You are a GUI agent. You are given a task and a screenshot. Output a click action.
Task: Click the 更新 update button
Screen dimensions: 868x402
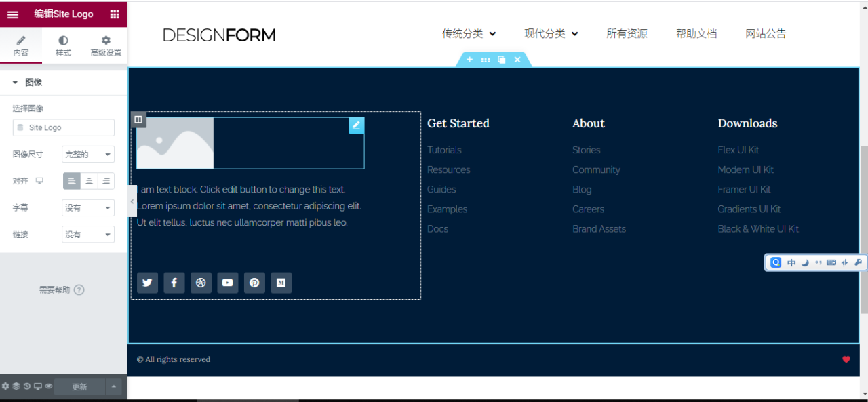[x=79, y=386]
